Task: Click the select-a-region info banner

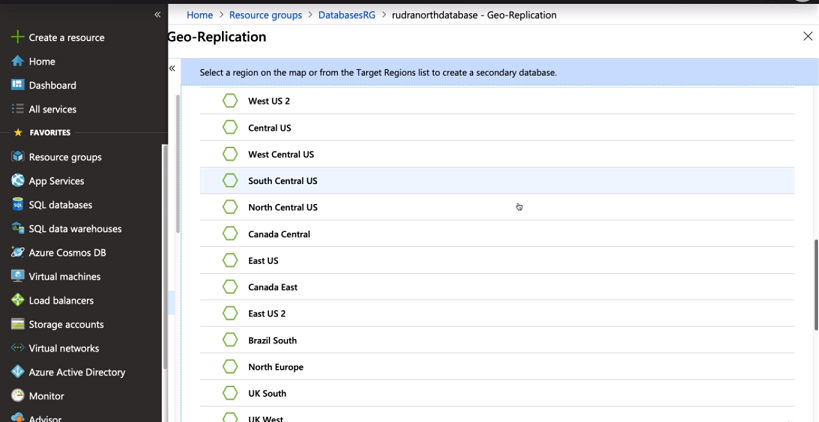Action: 499,73
